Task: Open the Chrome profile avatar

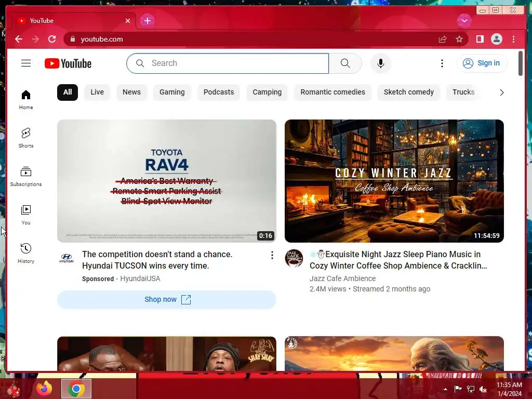Action: tap(496, 39)
